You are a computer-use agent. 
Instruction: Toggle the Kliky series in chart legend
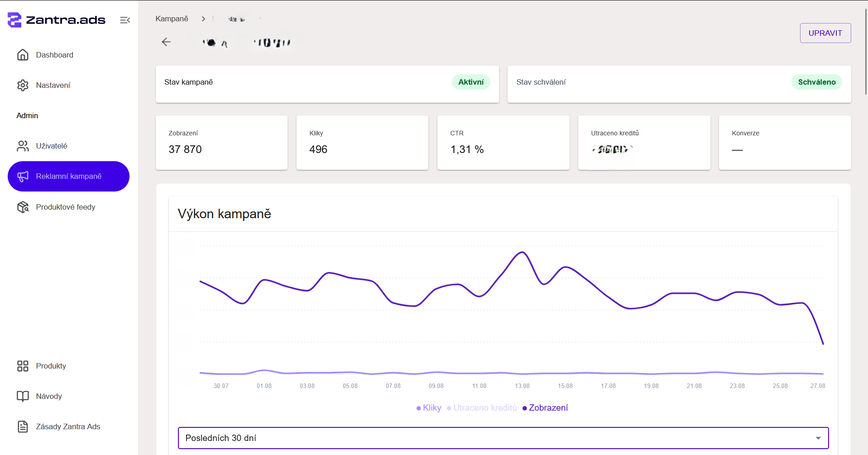[x=429, y=408]
